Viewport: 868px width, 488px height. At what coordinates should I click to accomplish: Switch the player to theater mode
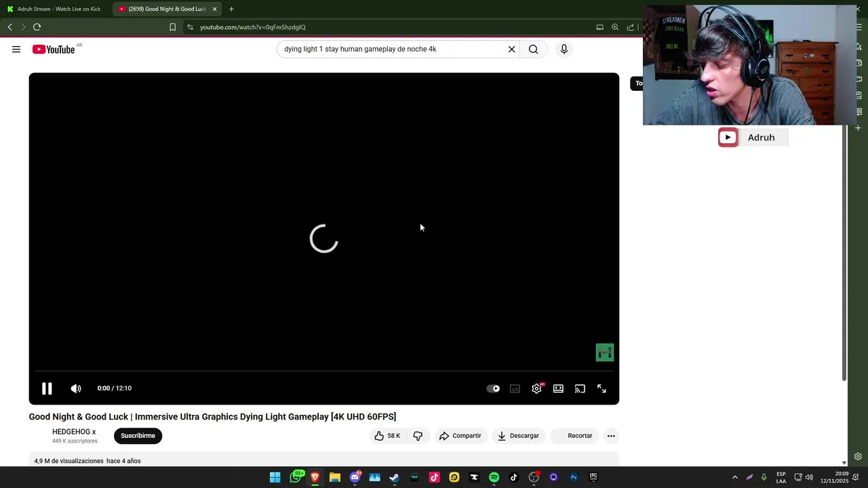[x=558, y=389]
